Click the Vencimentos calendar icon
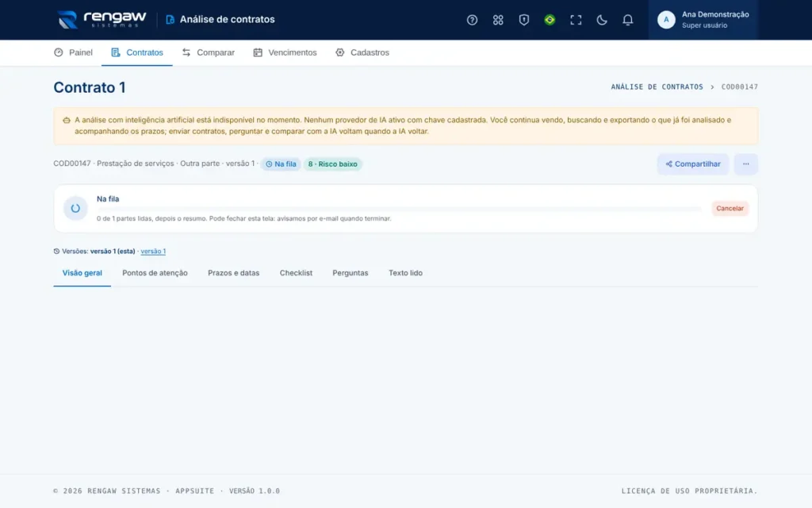Image resolution: width=812 pixels, height=508 pixels. click(x=258, y=52)
